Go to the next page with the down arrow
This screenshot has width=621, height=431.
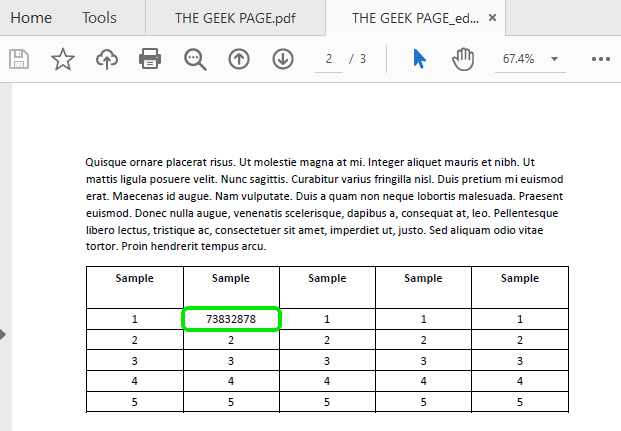click(283, 59)
